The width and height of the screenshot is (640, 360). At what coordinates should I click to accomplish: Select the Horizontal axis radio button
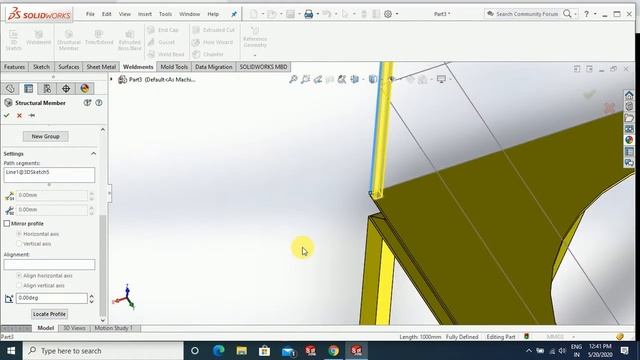pyautogui.click(x=19, y=234)
